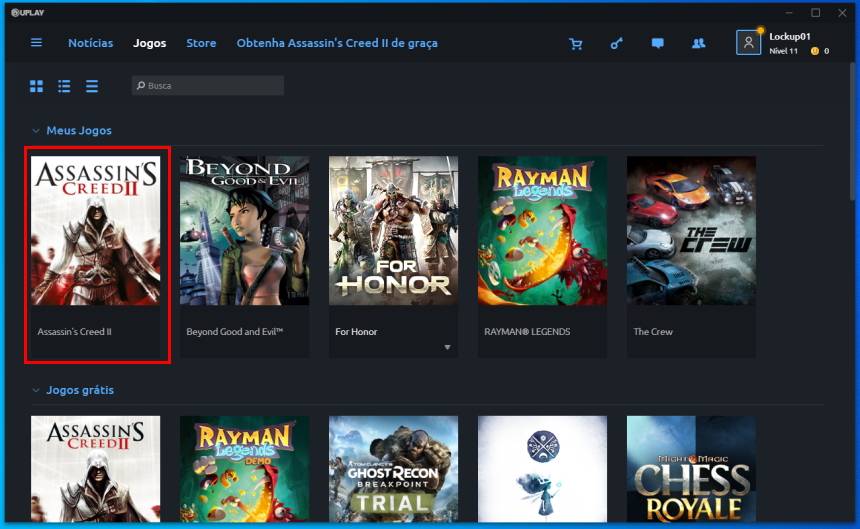Click Obtenha Assassin's Creed II de graça link
This screenshot has width=860, height=529.
click(x=337, y=43)
